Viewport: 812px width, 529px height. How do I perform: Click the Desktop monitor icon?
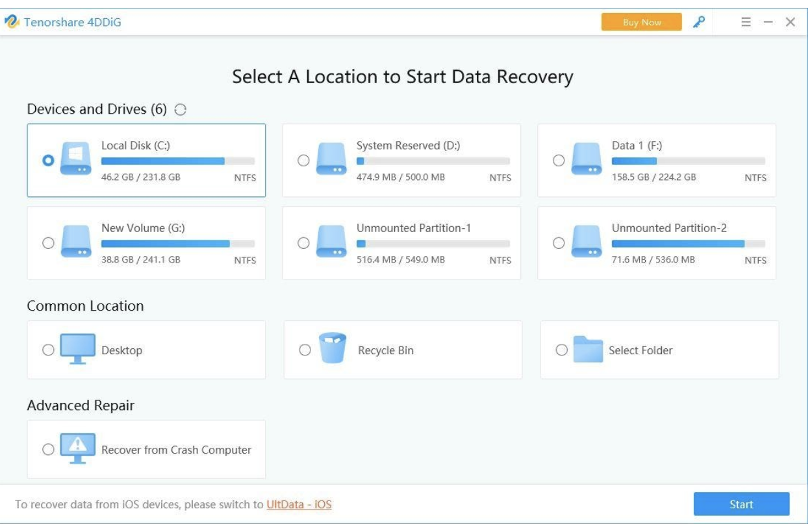pos(77,350)
